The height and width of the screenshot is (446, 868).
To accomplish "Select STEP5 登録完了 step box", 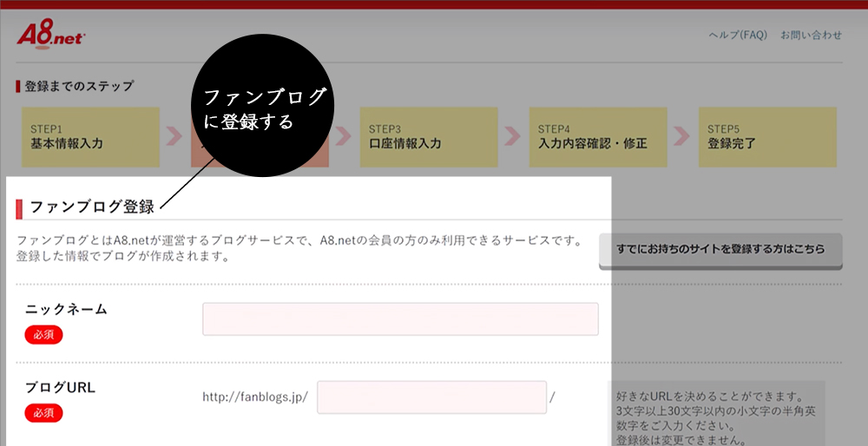I will pyautogui.click(x=768, y=137).
